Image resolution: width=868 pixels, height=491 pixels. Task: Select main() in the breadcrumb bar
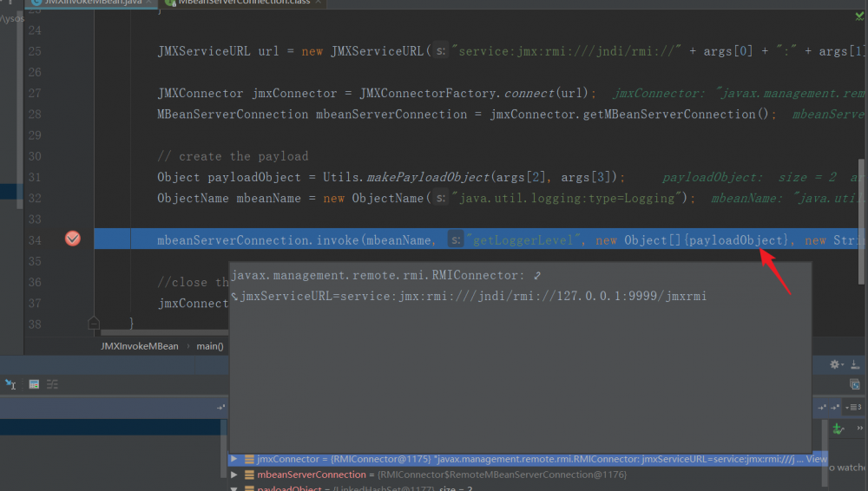210,346
